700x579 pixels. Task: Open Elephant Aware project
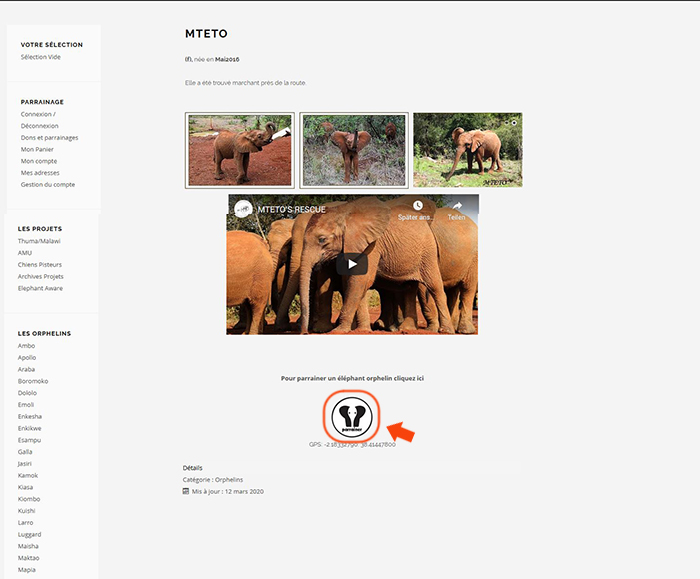pos(40,288)
